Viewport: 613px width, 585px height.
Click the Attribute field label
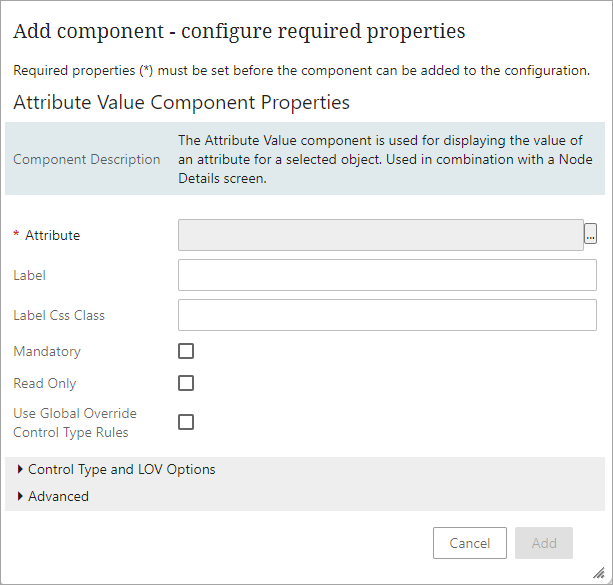coord(52,235)
